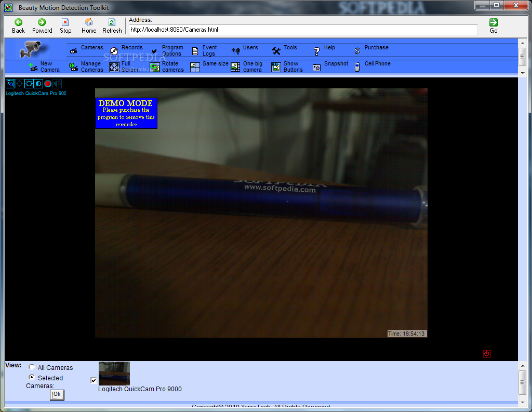Click the OK button under View
The width and height of the screenshot is (532, 412).
pos(57,394)
